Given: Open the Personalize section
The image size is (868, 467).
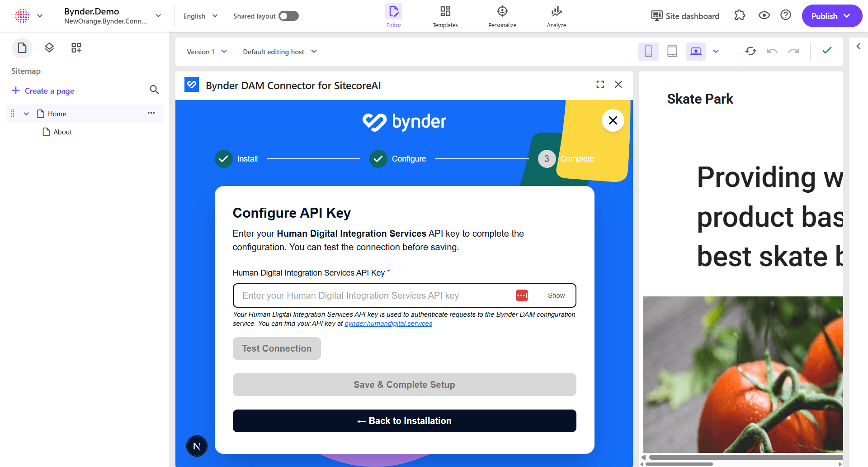Looking at the screenshot, I should [x=502, y=16].
